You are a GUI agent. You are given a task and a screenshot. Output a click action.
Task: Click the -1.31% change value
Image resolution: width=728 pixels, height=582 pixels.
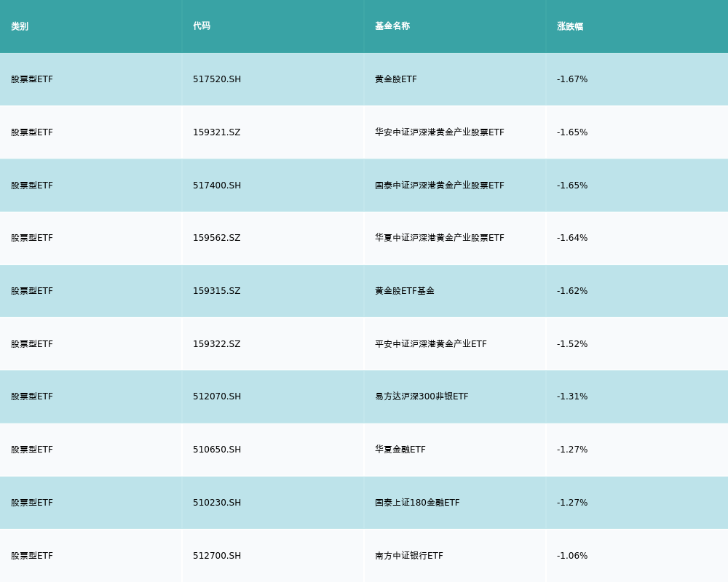(x=572, y=396)
